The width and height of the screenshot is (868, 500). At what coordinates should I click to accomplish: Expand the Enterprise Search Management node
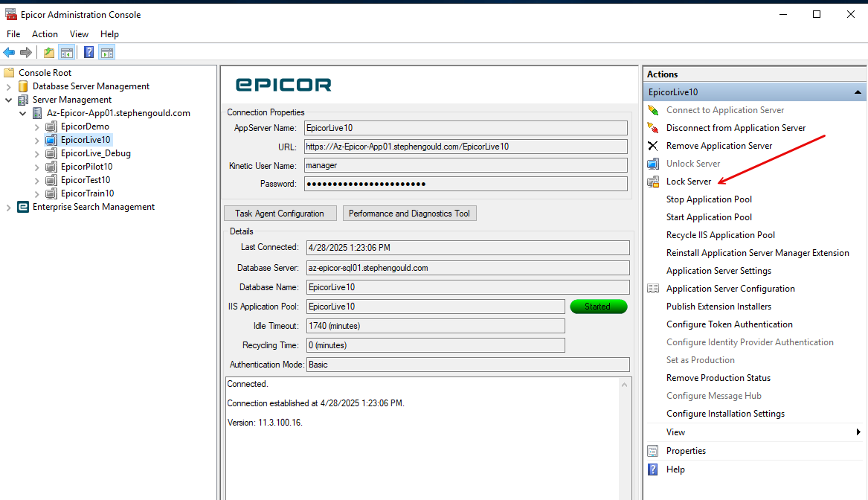coord(8,207)
